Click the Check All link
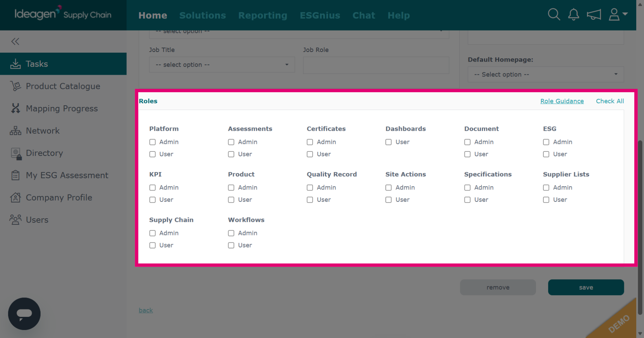The width and height of the screenshot is (644, 338). tap(610, 101)
